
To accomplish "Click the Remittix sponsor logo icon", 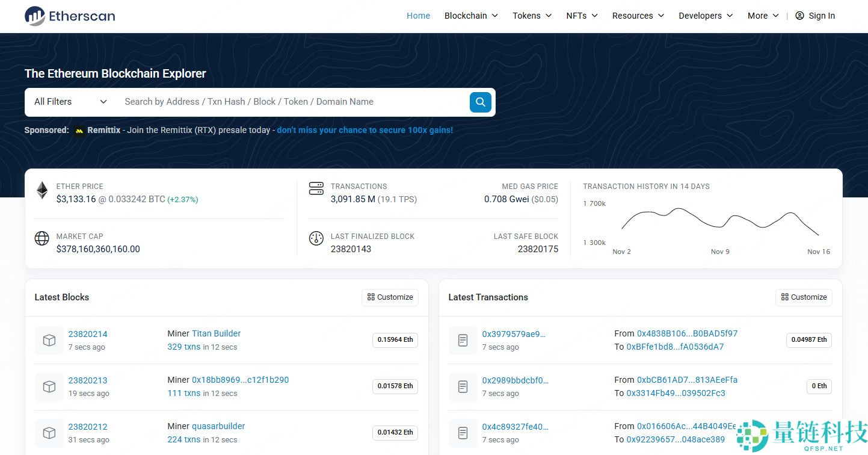I will pyautogui.click(x=79, y=131).
